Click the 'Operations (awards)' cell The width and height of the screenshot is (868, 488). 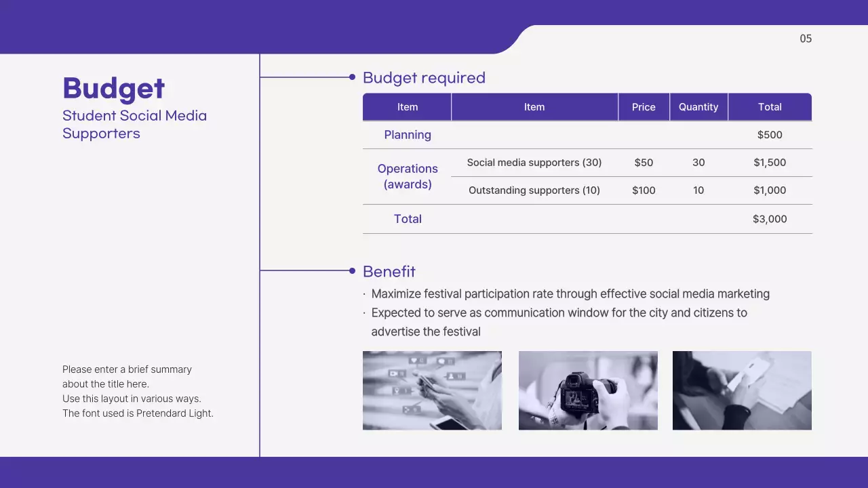click(x=408, y=176)
